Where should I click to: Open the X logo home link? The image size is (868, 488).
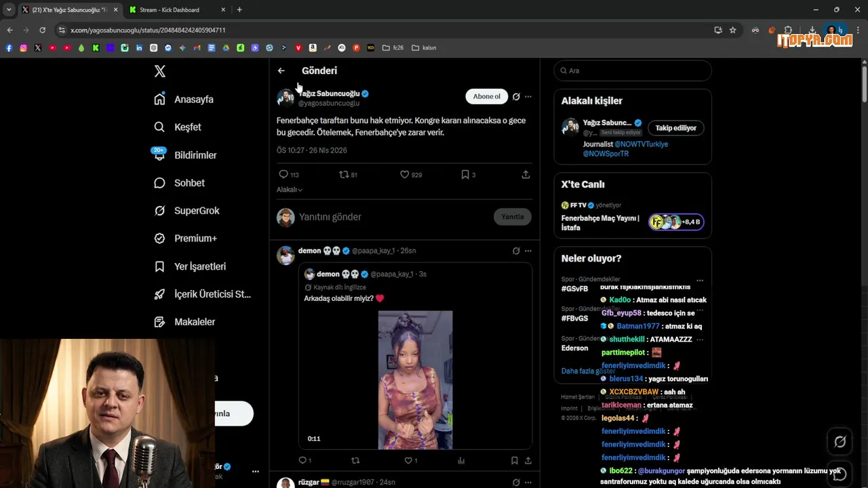(160, 71)
